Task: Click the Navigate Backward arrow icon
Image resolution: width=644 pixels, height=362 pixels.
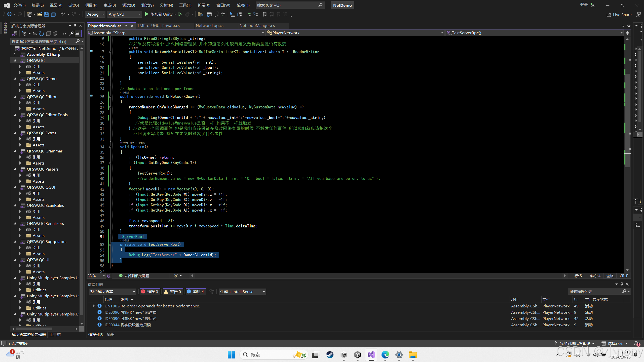Action: (9, 14)
